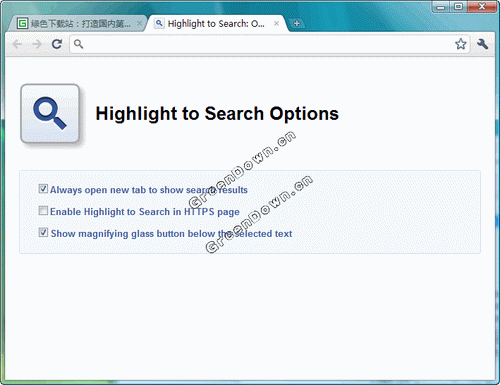Minimize the browser window
The width and height of the screenshot is (500, 385).
(441, 7)
